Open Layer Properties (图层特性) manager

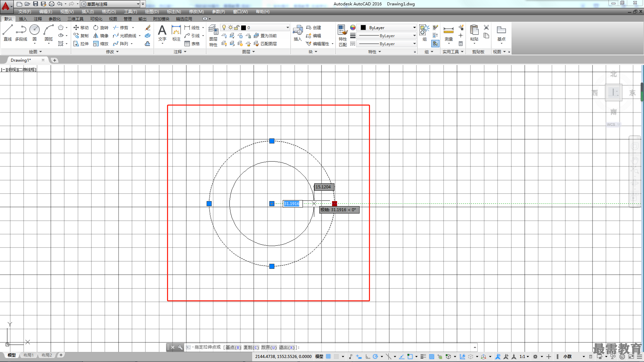[213, 35]
